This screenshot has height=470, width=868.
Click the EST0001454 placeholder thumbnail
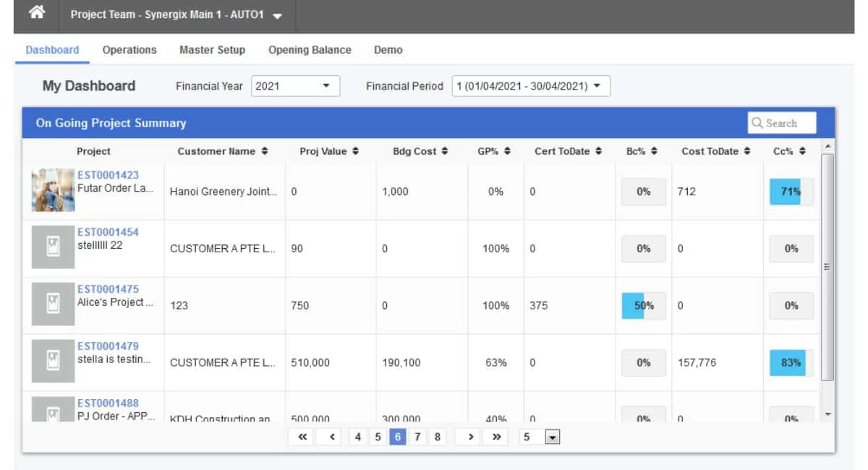(x=53, y=247)
